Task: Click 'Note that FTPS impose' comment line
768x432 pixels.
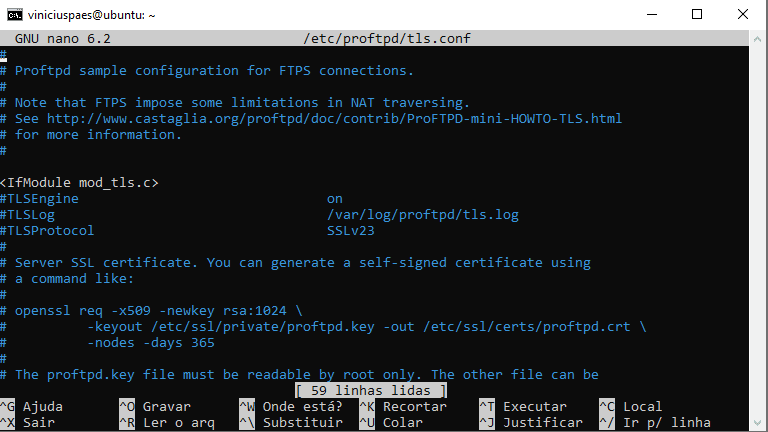Action: click(x=235, y=103)
